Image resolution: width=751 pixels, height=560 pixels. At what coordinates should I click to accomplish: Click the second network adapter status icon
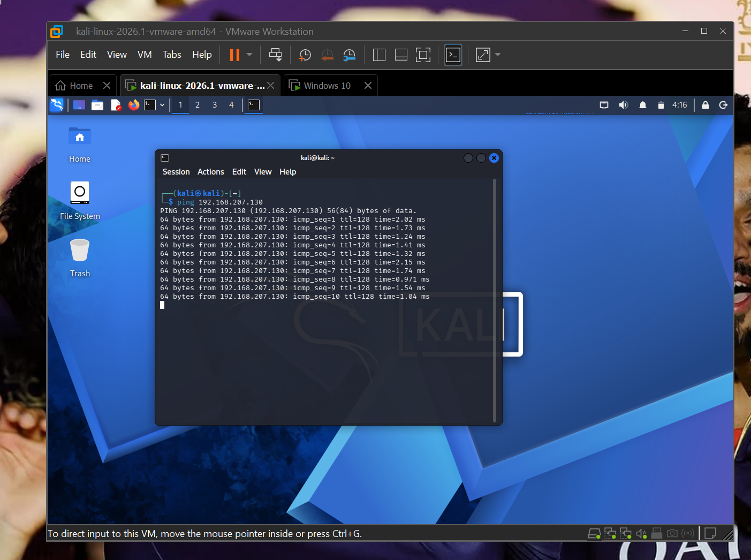pos(626,533)
